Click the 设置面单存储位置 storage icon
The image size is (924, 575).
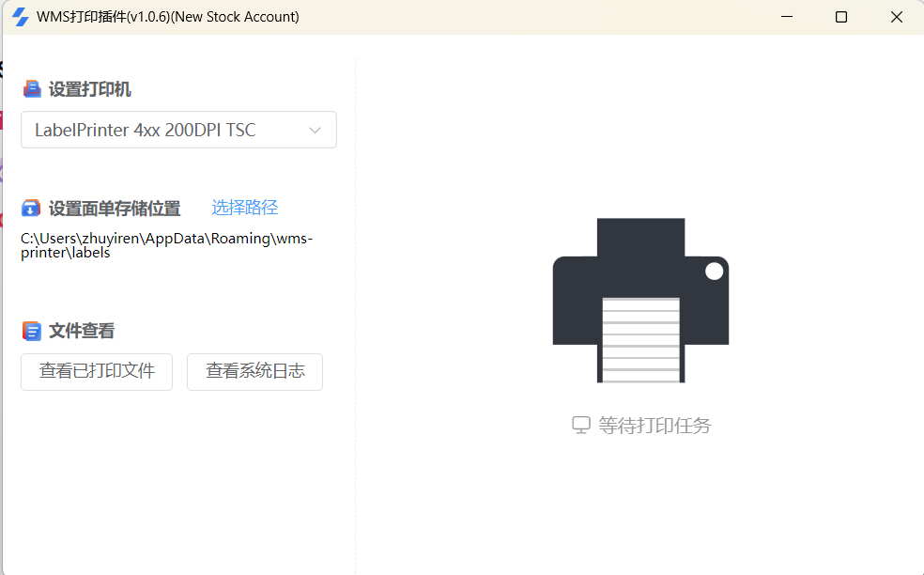32,209
